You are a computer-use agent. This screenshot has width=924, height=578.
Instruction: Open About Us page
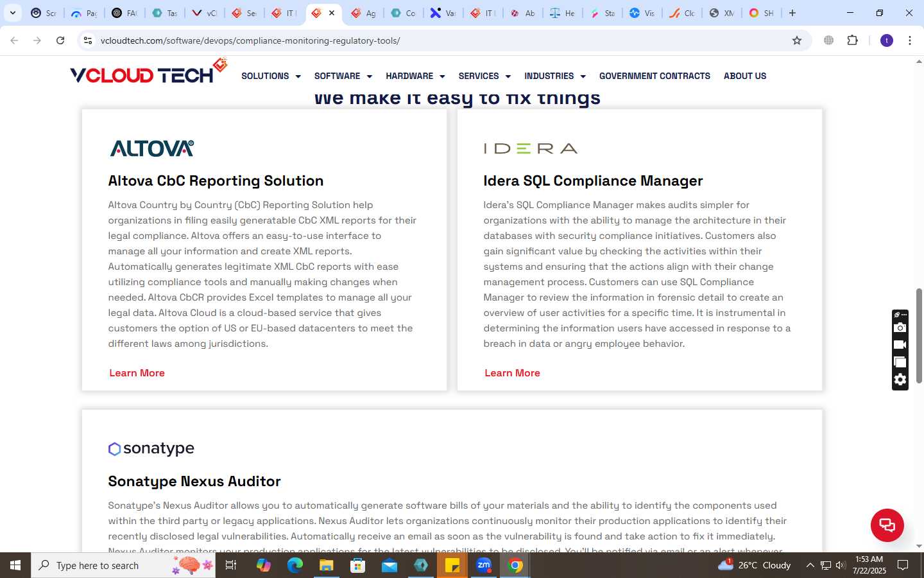pyautogui.click(x=745, y=76)
